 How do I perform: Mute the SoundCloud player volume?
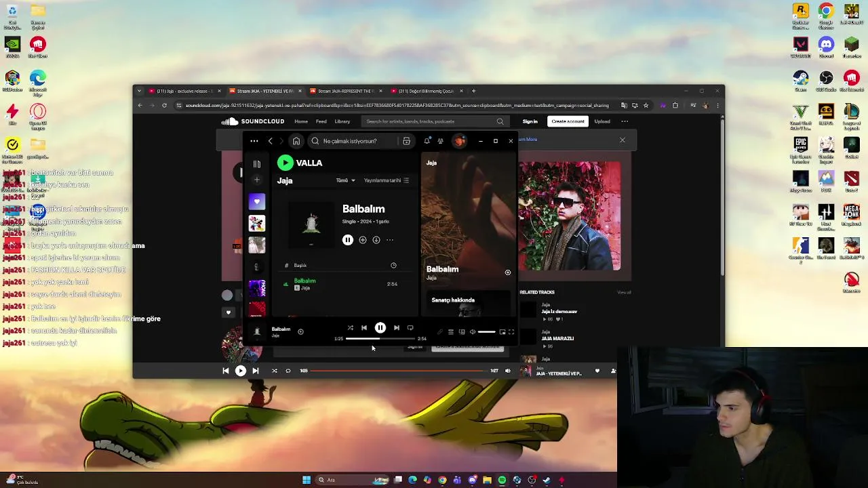pos(508,371)
